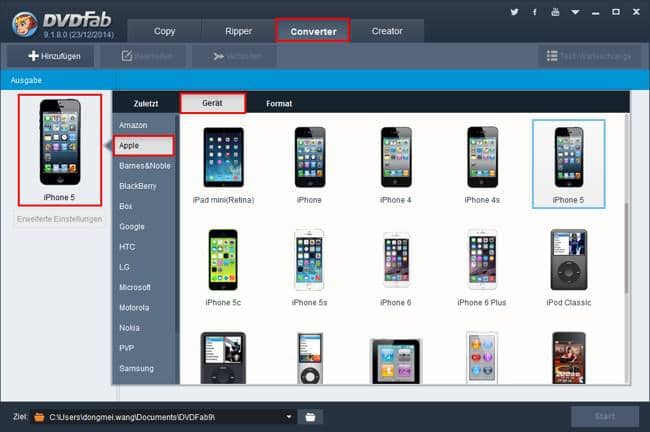Click the DVDFab monkey logo
Image resolution: width=650 pixels, height=432 pixels.
[24, 24]
